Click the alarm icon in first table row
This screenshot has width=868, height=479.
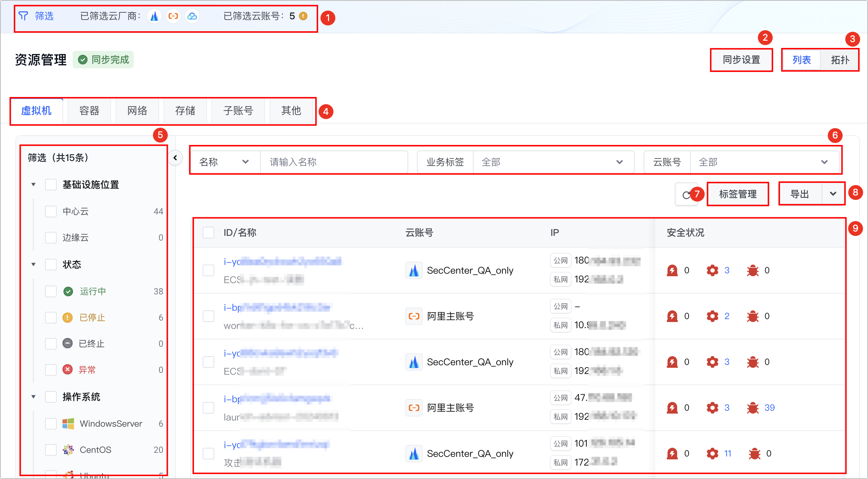click(x=672, y=270)
